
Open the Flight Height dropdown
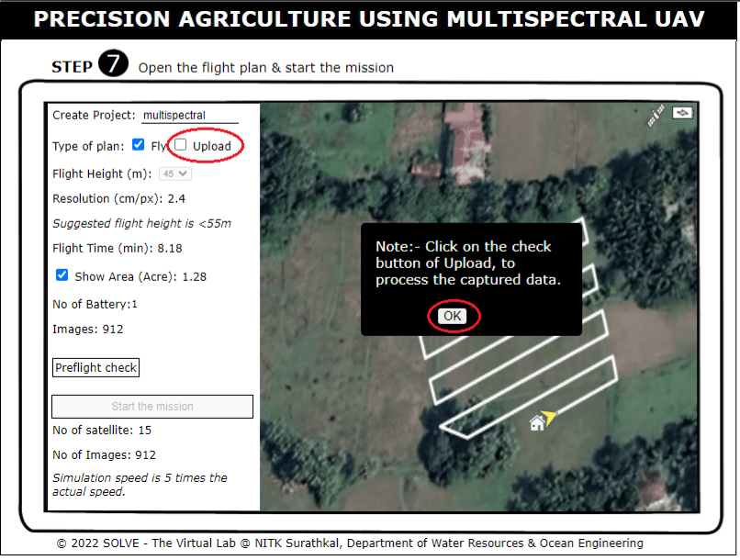click(175, 174)
